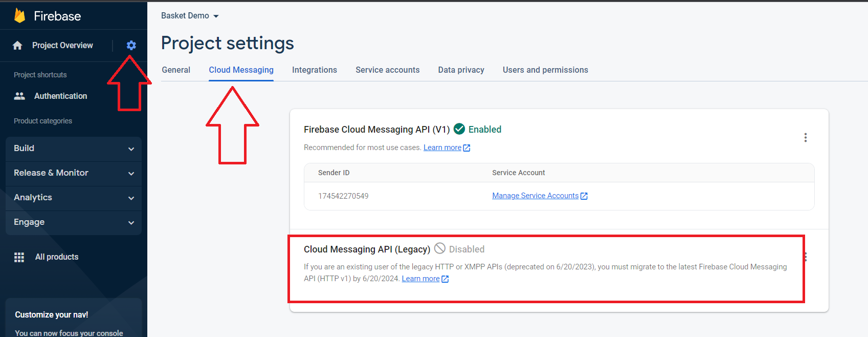Image resolution: width=868 pixels, height=337 pixels.
Task: Click the Firebase Cloud Messaging API (V1) heading
Action: [377, 130]
